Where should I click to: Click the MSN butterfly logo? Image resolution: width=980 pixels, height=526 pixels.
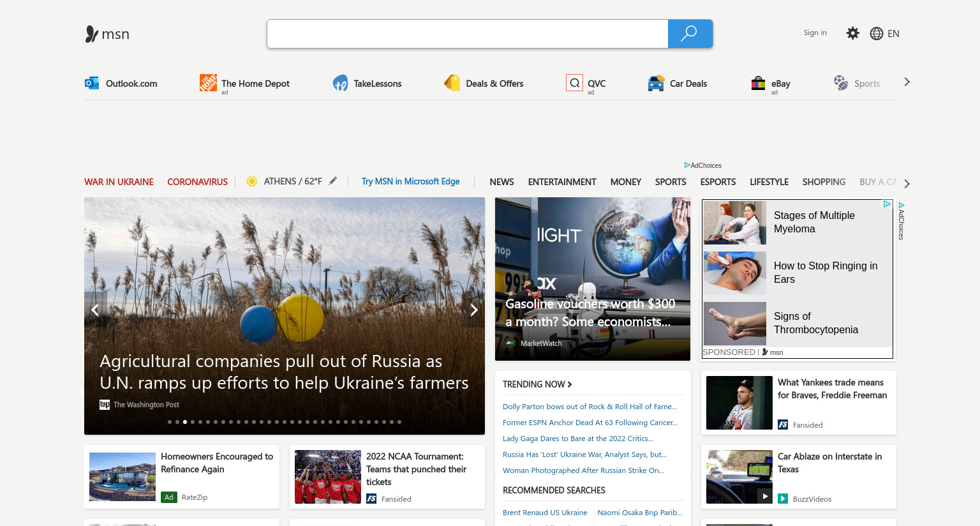pyautogui.click(x=107, y=34)
